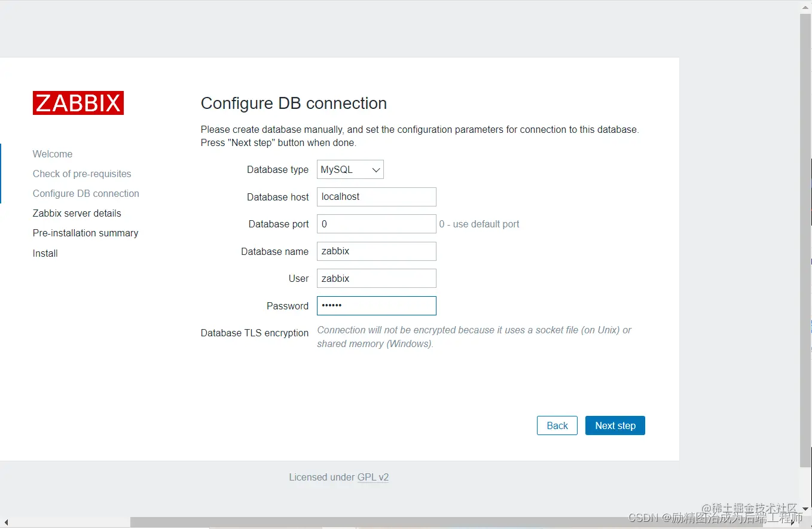The image size is (812, 529).
Task: Click the Database host field
Action: click(377, 197)
